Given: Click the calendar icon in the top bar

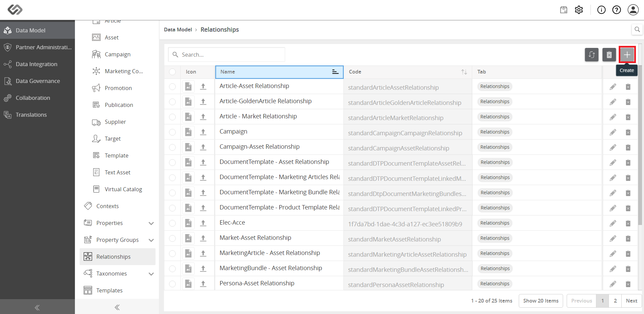Looking at the screenshot, I should 564,10.
